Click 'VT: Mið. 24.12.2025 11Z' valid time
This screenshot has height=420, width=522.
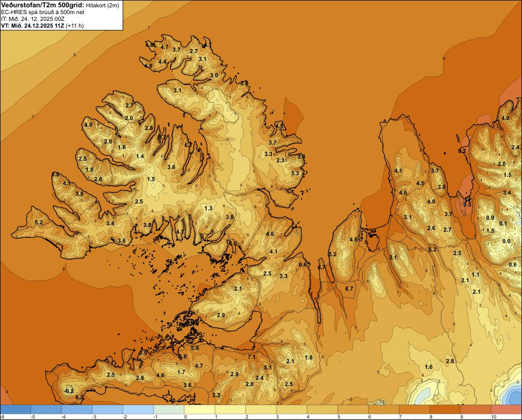pyautogui.click(x=32, y=26)
